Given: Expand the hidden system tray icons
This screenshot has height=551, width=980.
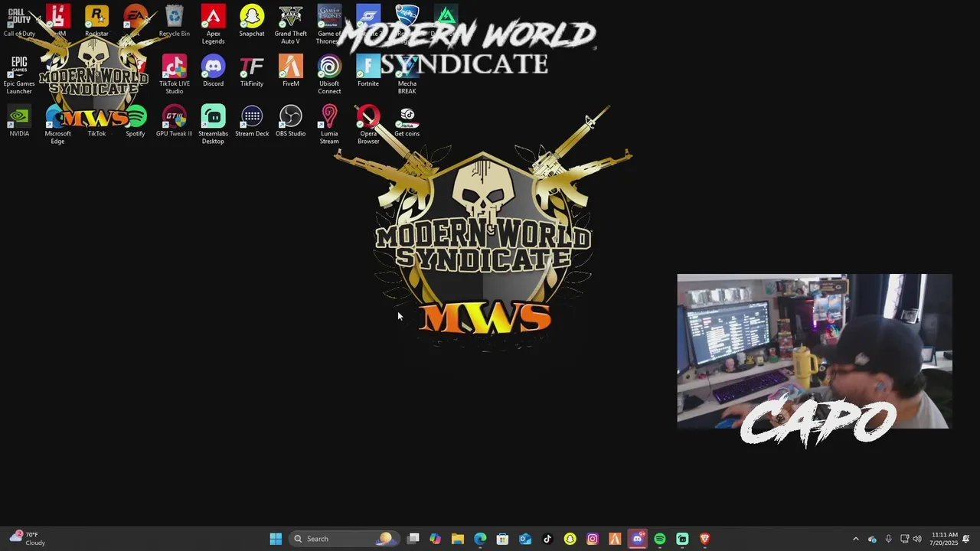Looking at the screenshot, I should click(856, 539).
